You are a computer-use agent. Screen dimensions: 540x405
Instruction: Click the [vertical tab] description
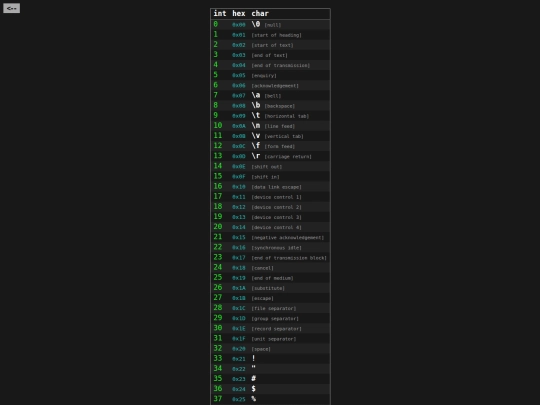point(284,136)
